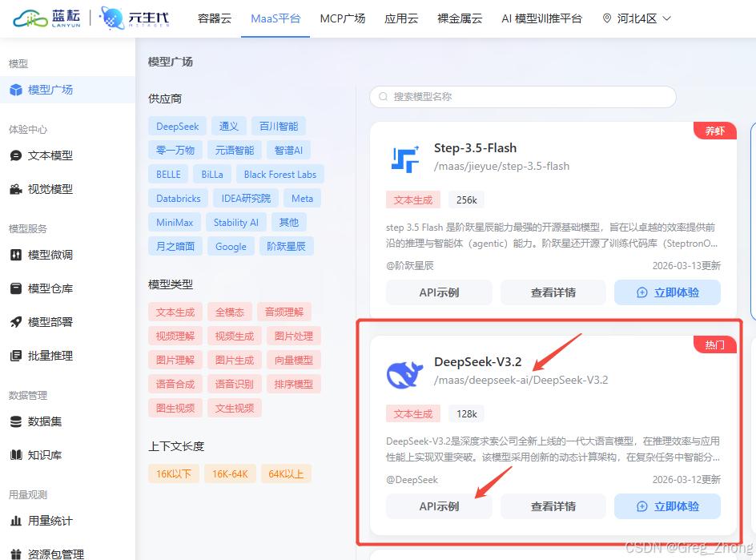Click plus icon on Step-3.5-Flash 立即体验
The image size is (756, 560).
[642, 292]
